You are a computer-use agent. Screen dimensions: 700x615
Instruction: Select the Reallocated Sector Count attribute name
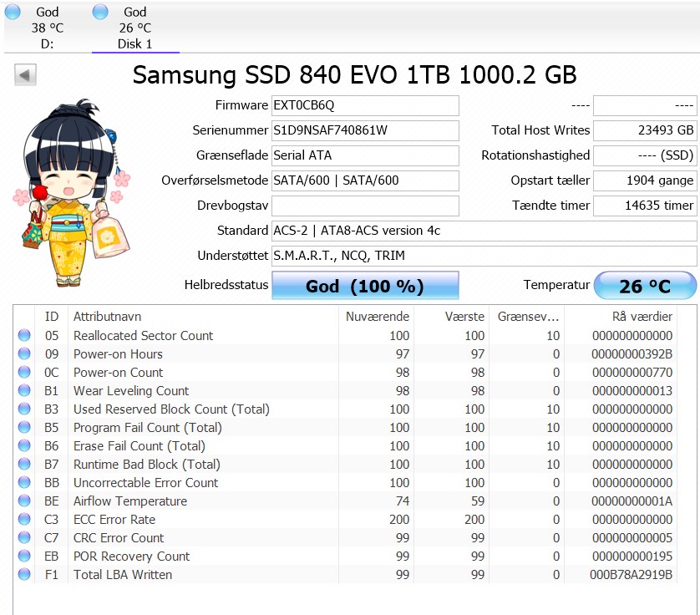(144, 336)
